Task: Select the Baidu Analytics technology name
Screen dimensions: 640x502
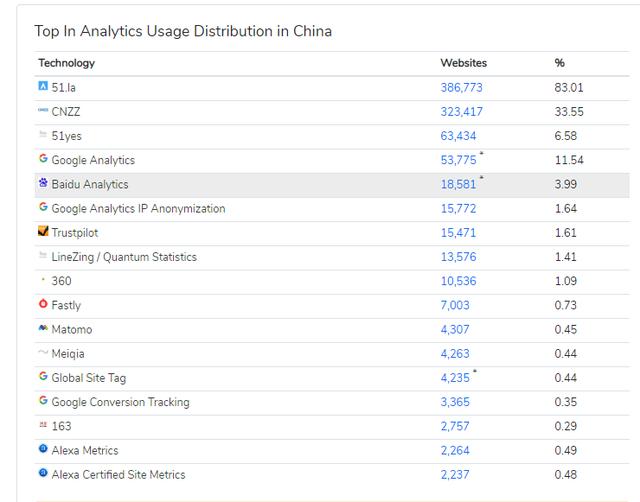Action: 90,184
